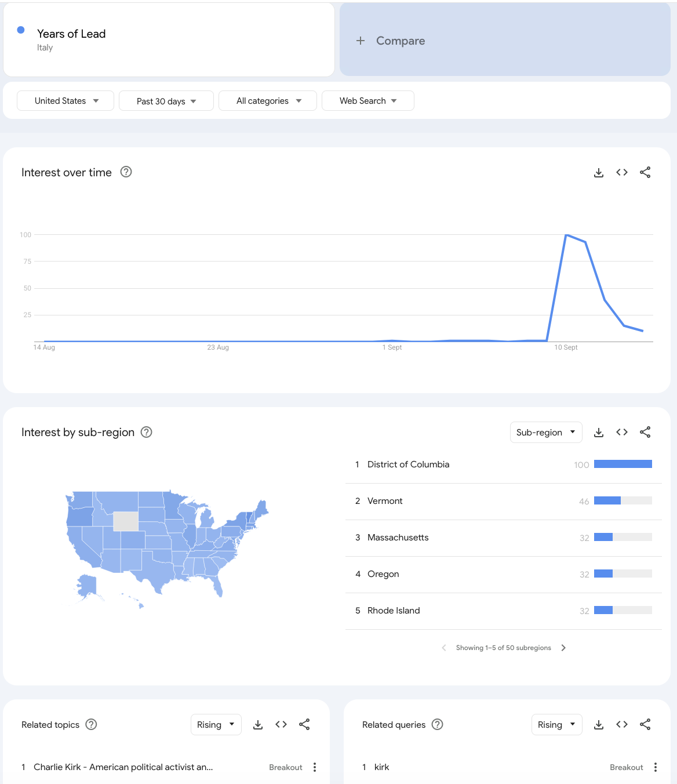Select District of Columbia subregion row
677x784 pixels.
504,464
